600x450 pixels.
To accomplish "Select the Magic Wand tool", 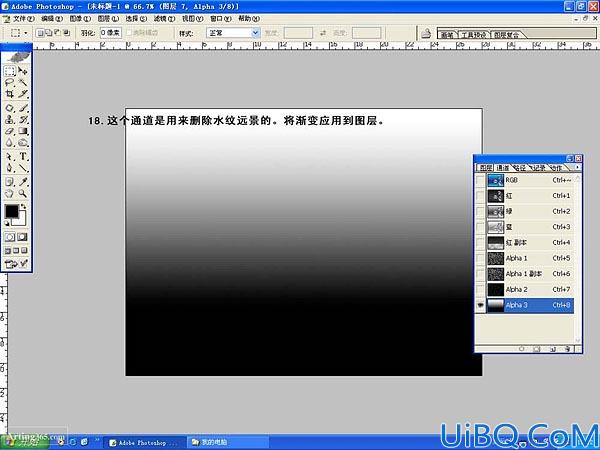I will tap(23, 83).
